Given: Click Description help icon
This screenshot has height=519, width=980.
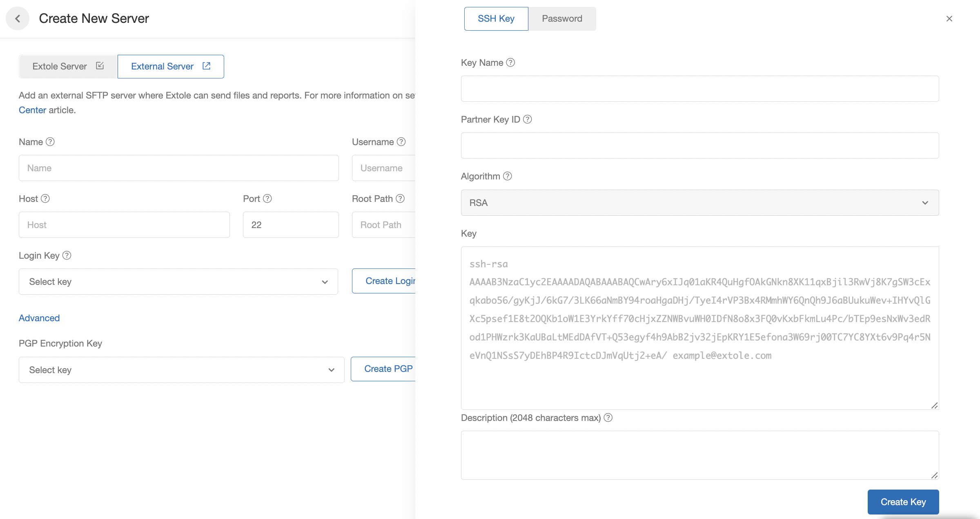Looking at the screenshot, I should click(x=608, y=418).
